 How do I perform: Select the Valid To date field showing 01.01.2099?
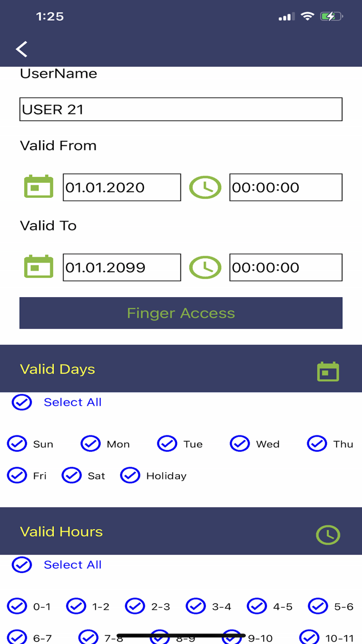pyautogui.click(x=122, y=267)
